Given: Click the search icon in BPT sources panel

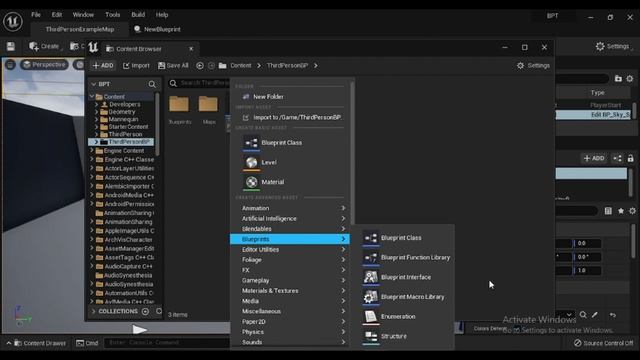Looking at the screenshot, I should click(152, 84).
